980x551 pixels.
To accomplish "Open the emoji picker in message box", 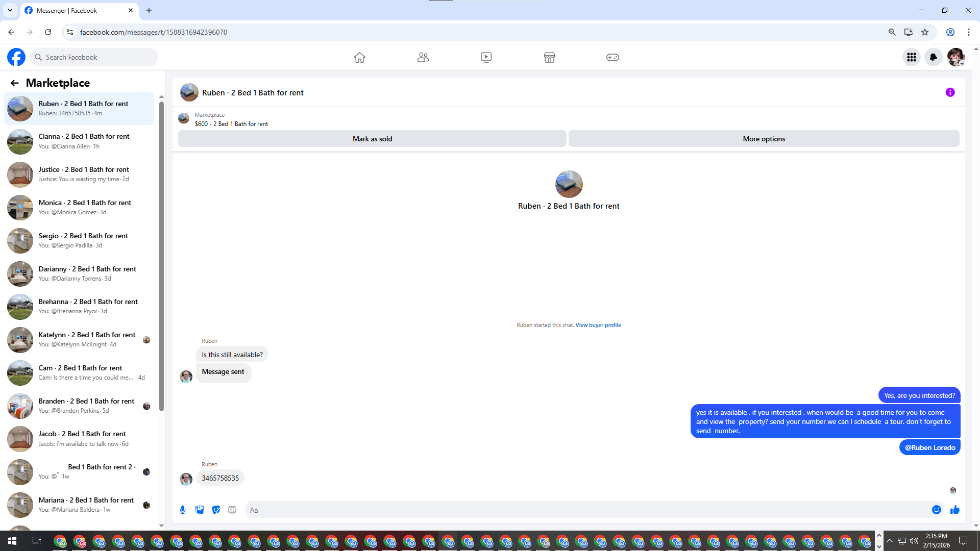I will [x=936, y=510].
